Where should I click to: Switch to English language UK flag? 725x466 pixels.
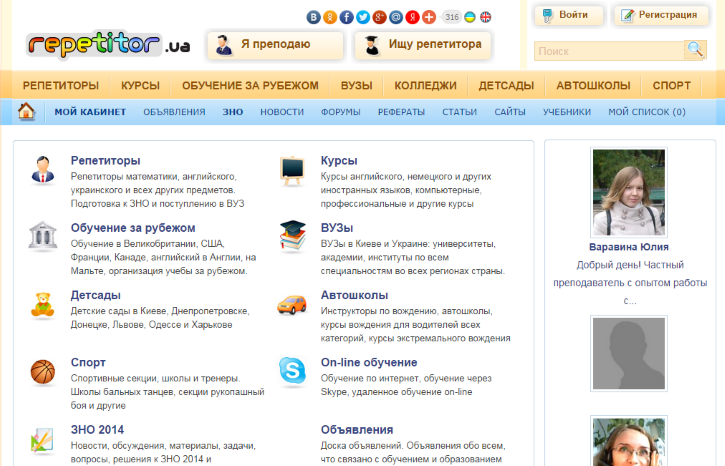(485, 17)
